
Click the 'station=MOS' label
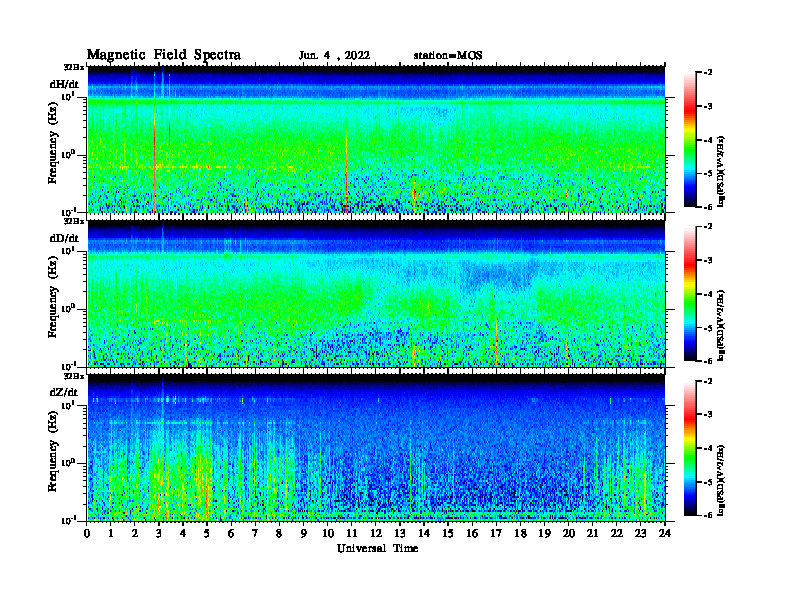click(448, 56)
